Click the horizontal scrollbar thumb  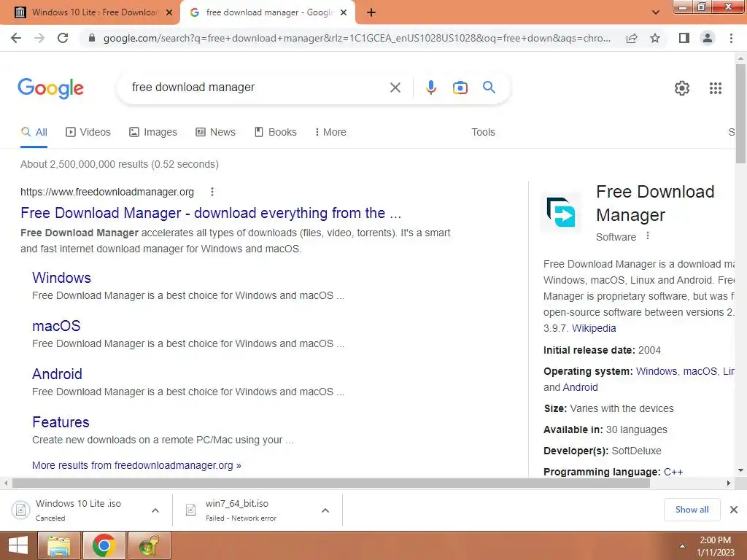(x=331, y=483)
